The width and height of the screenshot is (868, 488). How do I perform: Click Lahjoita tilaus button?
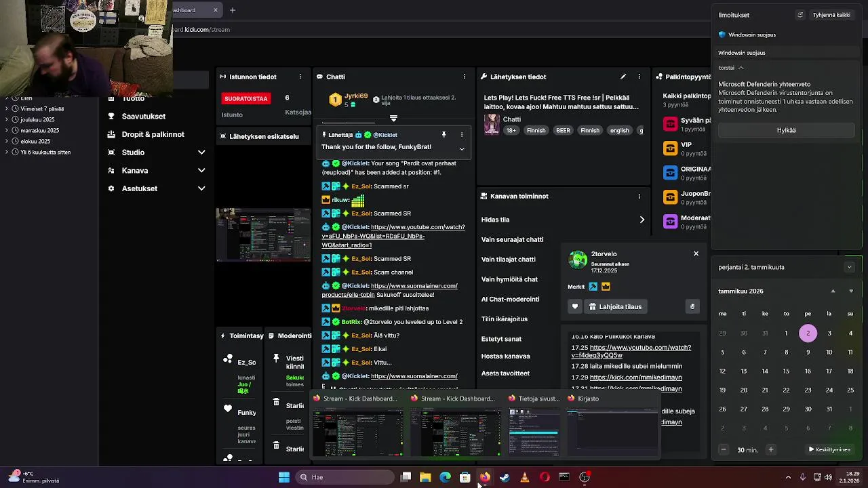(614, 306)
